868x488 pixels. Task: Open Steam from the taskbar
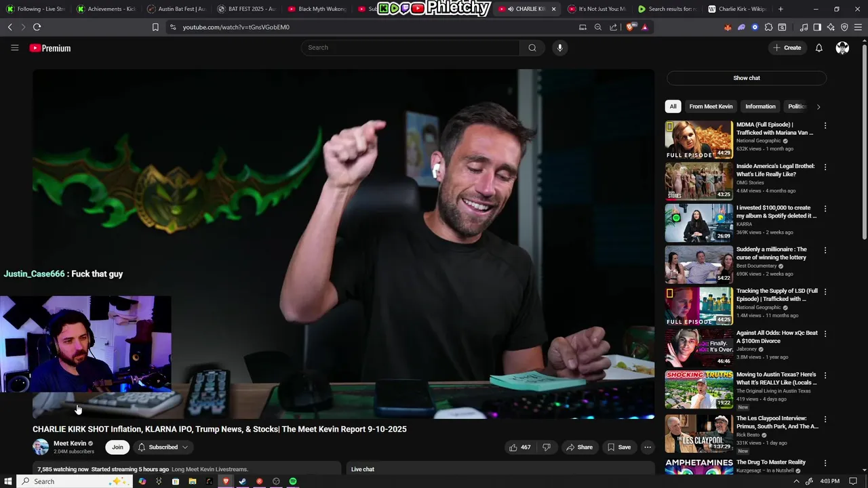[242, 481]
